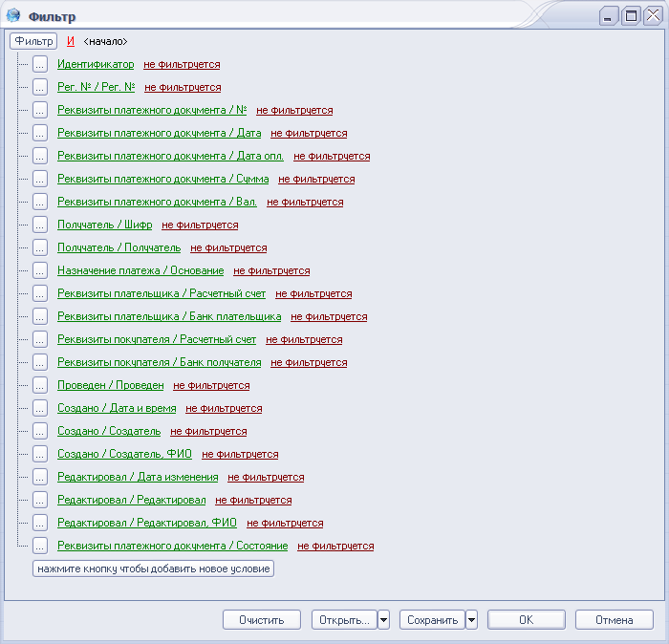Click Реквизиты платежного документа / Вал. link
Viewport: 669px width, 644px height.
(x=157, y=202)
